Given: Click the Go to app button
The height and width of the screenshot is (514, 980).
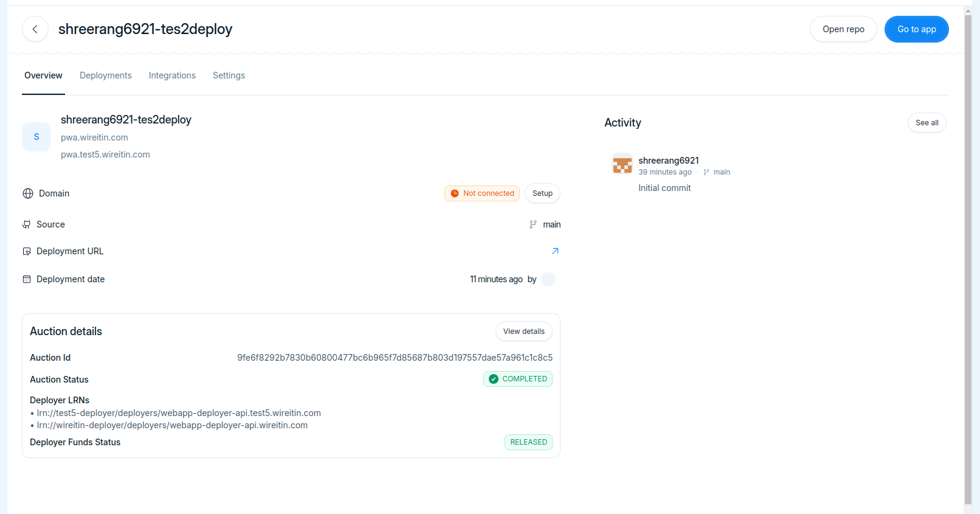Looking at the screenshot, I should pyautogui.click(x=916, y=29).
